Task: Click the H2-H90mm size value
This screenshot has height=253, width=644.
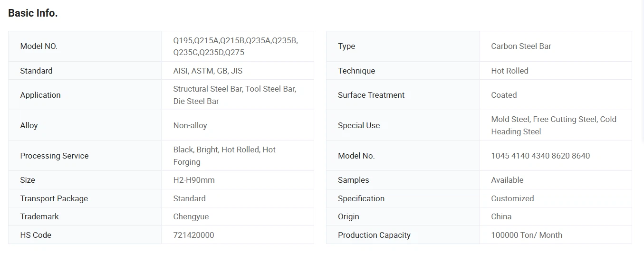Action: pyautogui.click(x=194, y=180)
